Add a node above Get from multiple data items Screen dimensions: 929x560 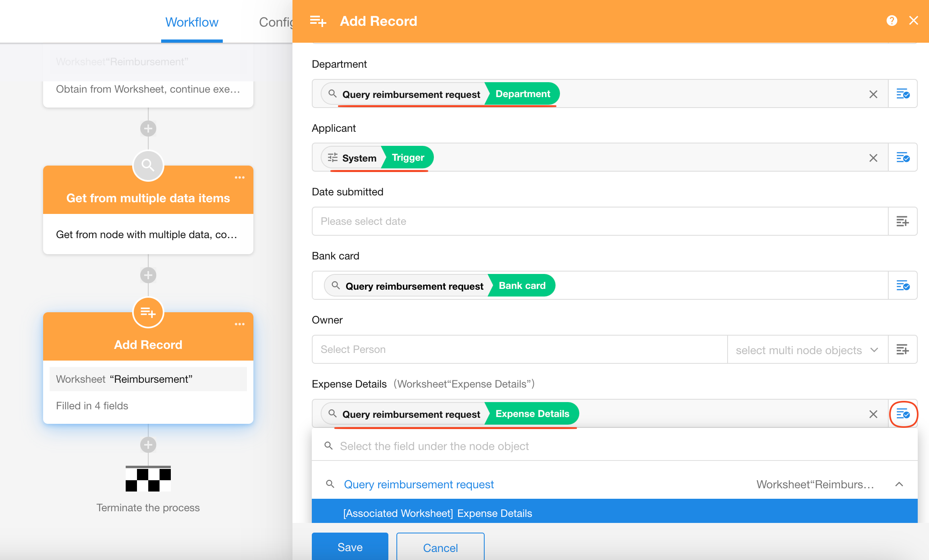148,129
